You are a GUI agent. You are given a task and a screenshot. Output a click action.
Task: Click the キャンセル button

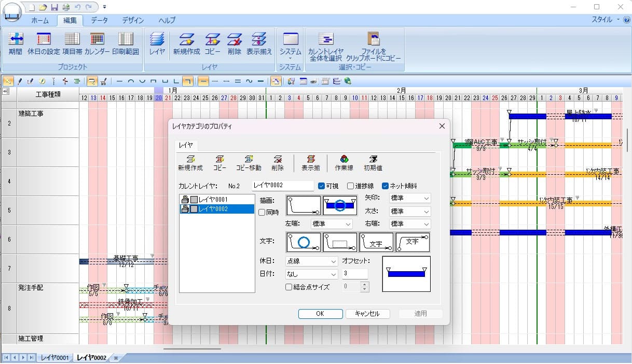[367, 314]
